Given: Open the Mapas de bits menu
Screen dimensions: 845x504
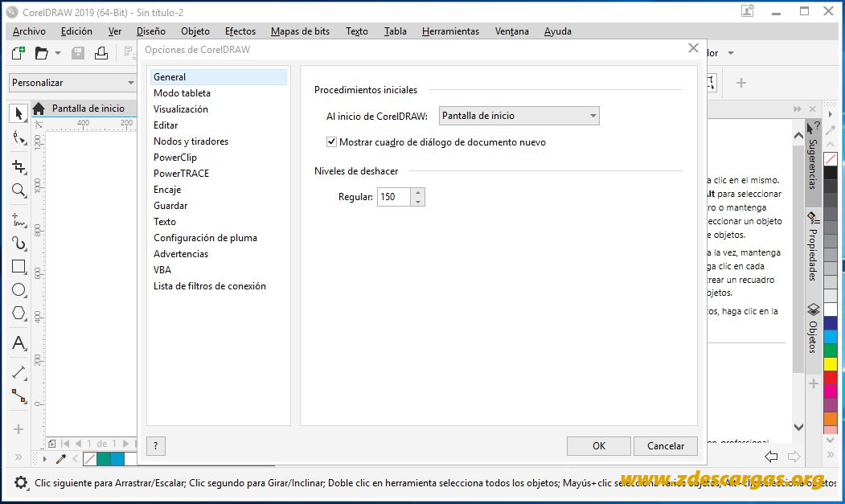Looking at the screenshot, I should point(300,31).
